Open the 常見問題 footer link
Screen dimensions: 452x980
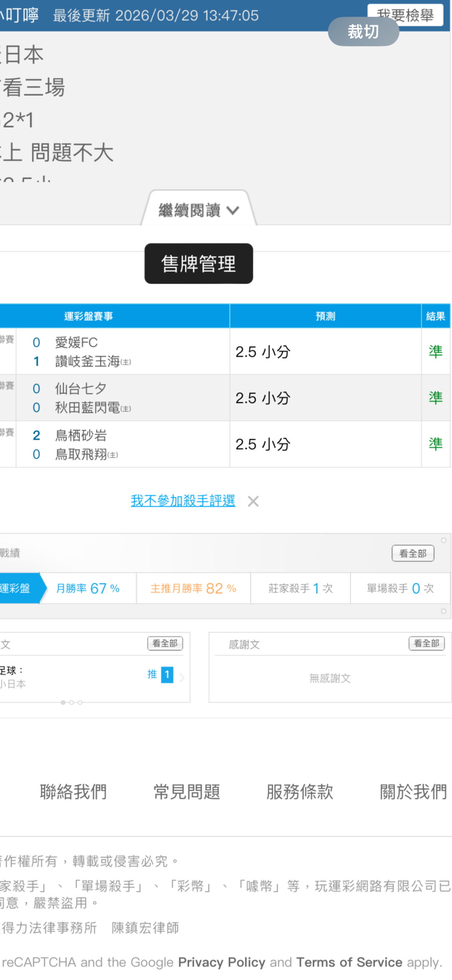(187, 792)
